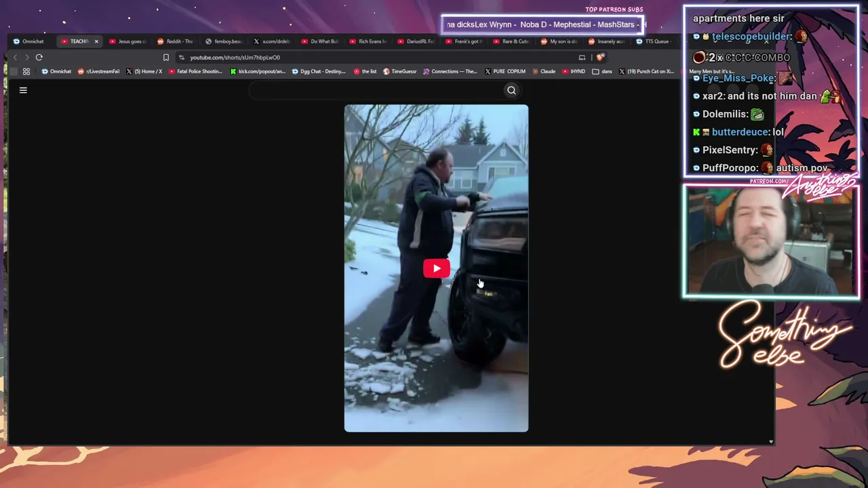Open site settings icon beside URL

pyautogui.click(x=181, y=58)
